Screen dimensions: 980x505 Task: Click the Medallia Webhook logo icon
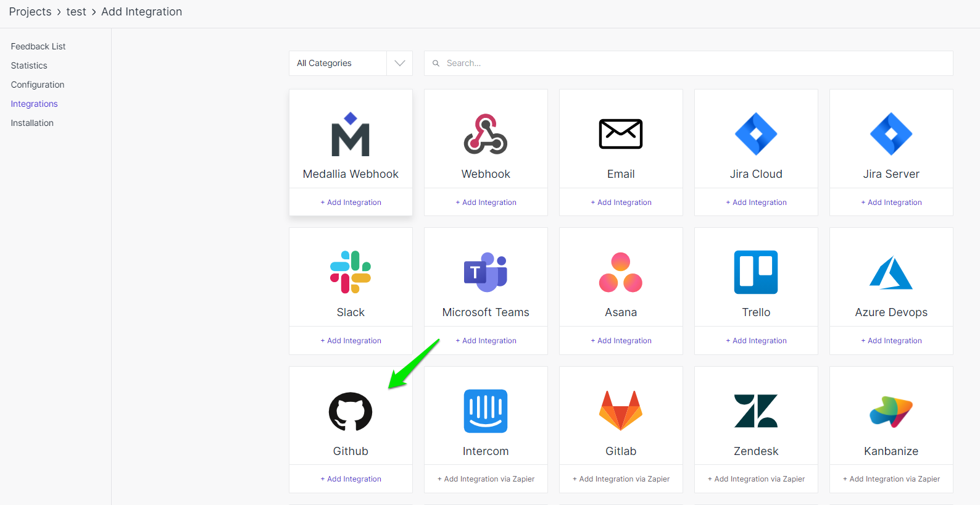[x=351, y=134]
